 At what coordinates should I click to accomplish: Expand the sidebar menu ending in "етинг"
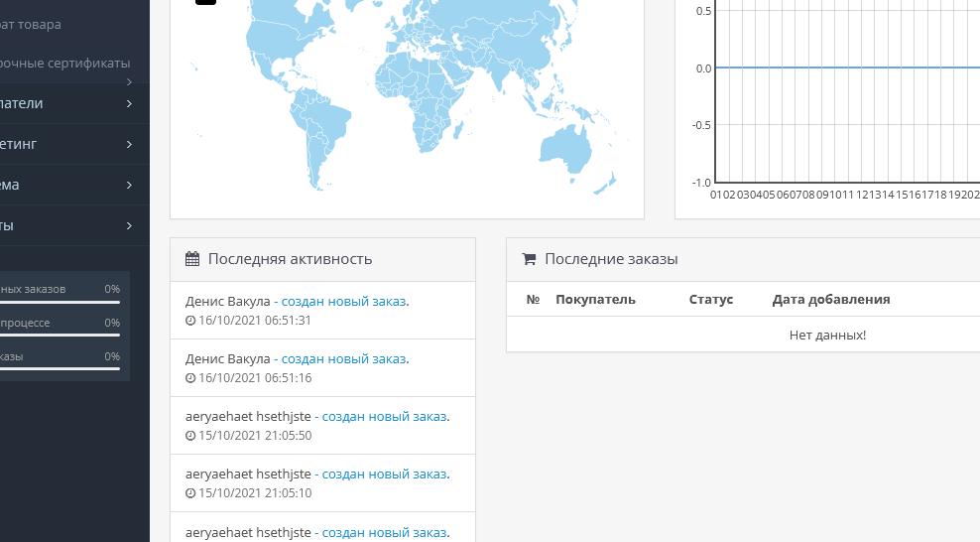pos(74,144)
